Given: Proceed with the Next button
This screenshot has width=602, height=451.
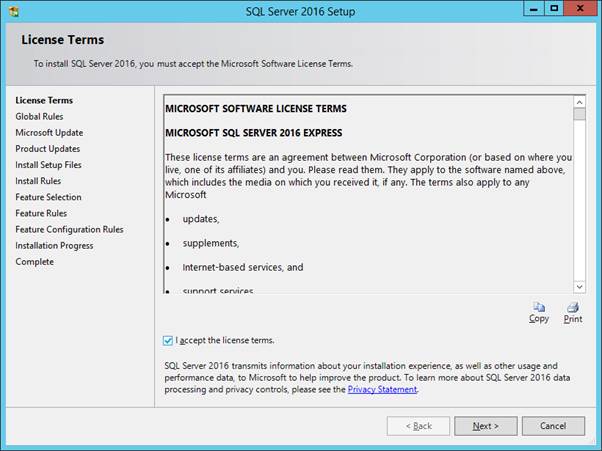Looking at the screenshot, I should [486, 426].
